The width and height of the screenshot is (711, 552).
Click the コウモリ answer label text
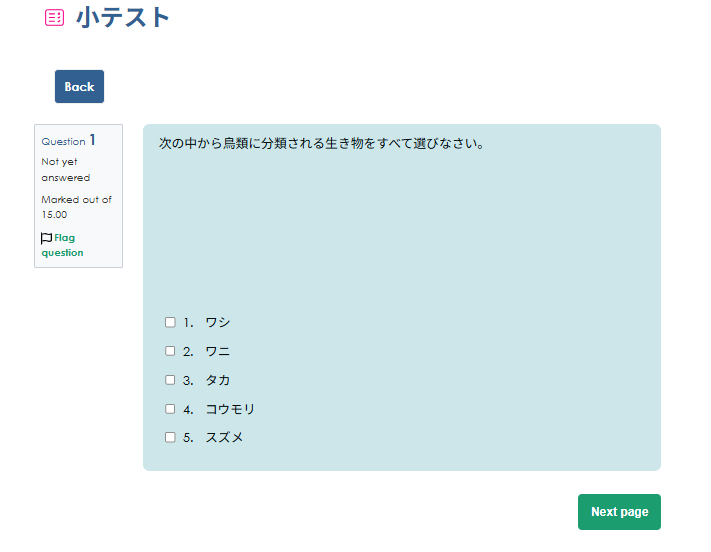coord(230,409)
